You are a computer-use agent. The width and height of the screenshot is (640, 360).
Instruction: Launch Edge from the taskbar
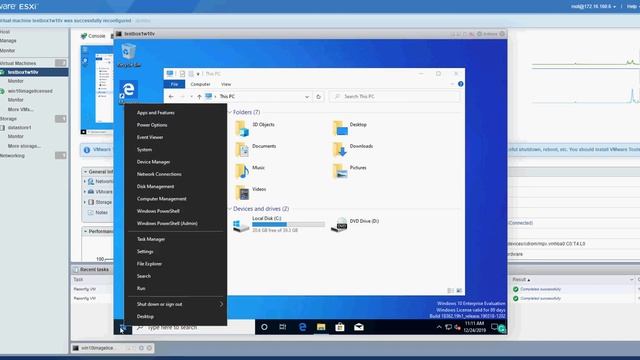302,327
